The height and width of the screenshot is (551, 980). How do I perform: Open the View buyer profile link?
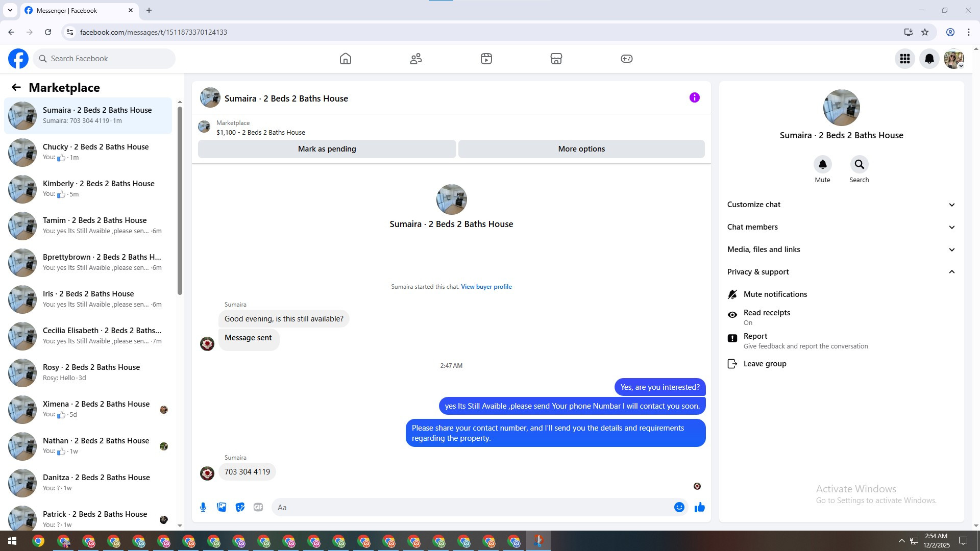pos(486,287)
